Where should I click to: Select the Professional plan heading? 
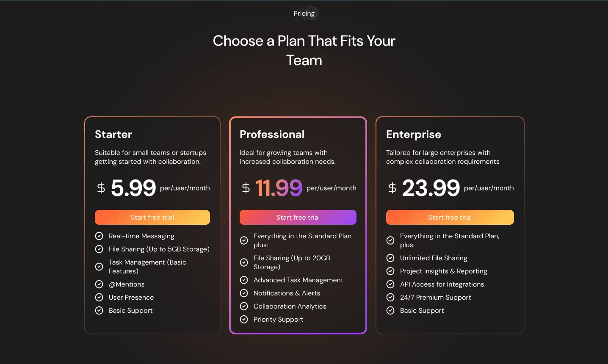click(x=272, y=135)
